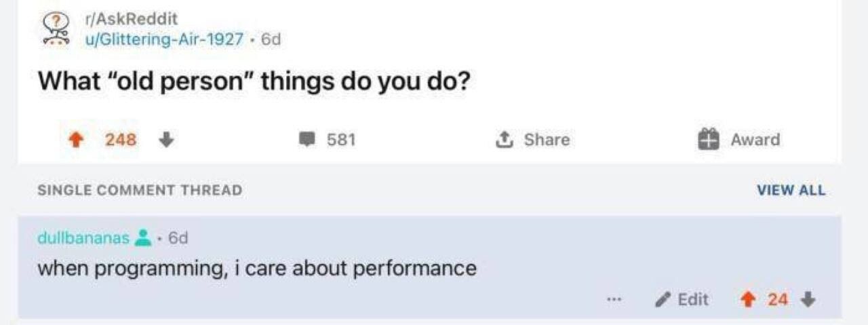Screen dimensions: 868x325
Task: Downvote the dullbananas comment
Action: tap(808, 299)
